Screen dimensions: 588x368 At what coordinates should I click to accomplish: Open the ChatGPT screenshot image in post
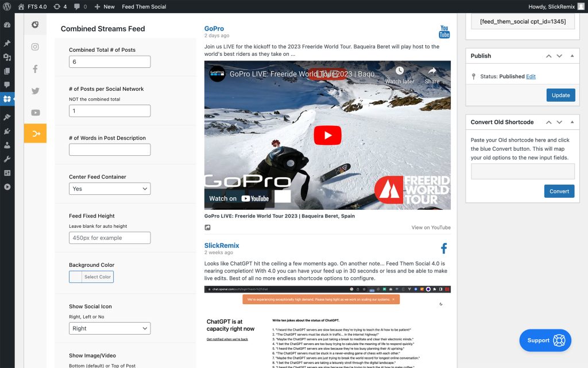click(327, 327)
